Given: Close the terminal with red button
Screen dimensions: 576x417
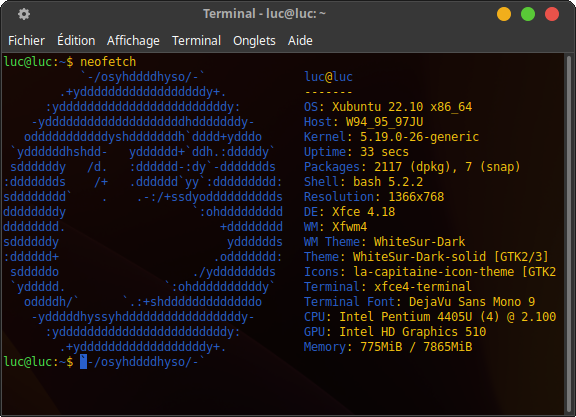Looking at the screenshot, I should (x=552, y=14).
